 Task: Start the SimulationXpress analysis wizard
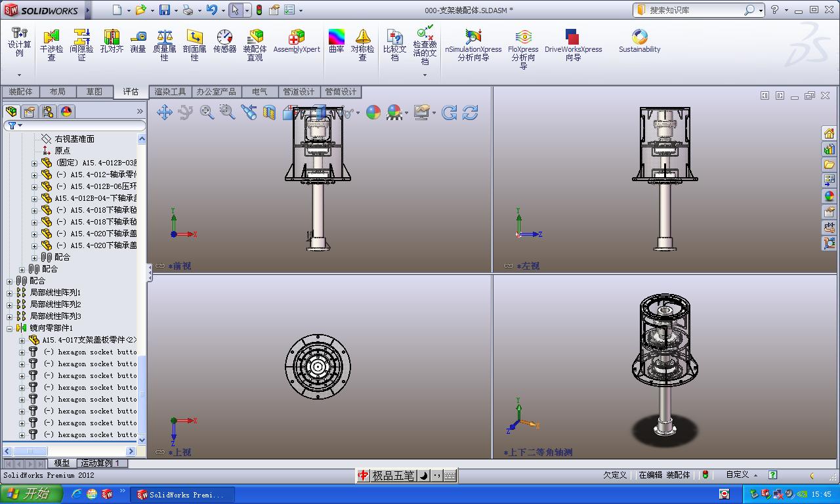[473, 45]
